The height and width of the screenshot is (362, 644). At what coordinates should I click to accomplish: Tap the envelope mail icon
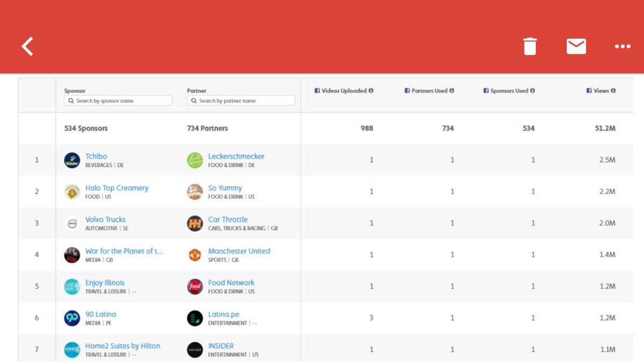[x=576, y=46]
